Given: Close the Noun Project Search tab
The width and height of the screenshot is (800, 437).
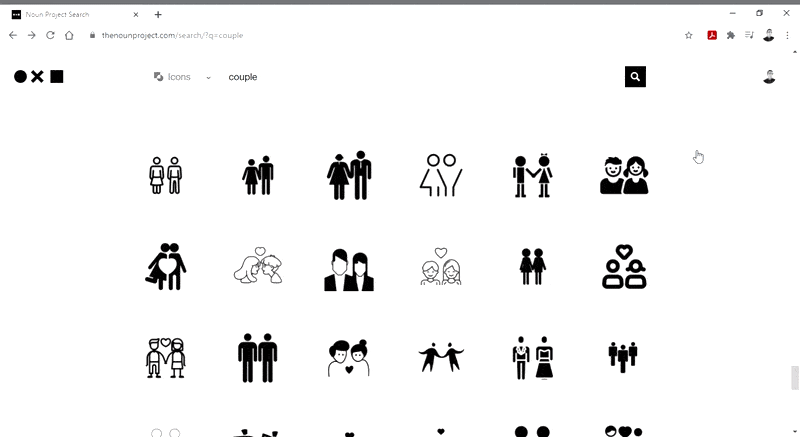Looking at the screenshot, I should tap(136, 14).
